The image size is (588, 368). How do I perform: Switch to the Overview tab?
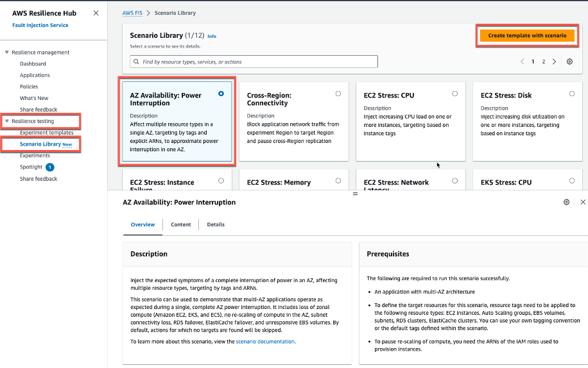(143, 224)
